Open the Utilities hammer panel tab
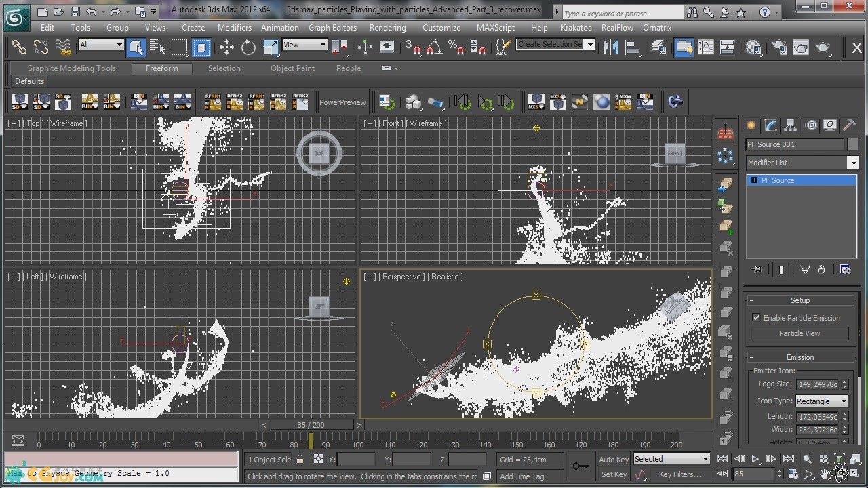 pos(849,125)
